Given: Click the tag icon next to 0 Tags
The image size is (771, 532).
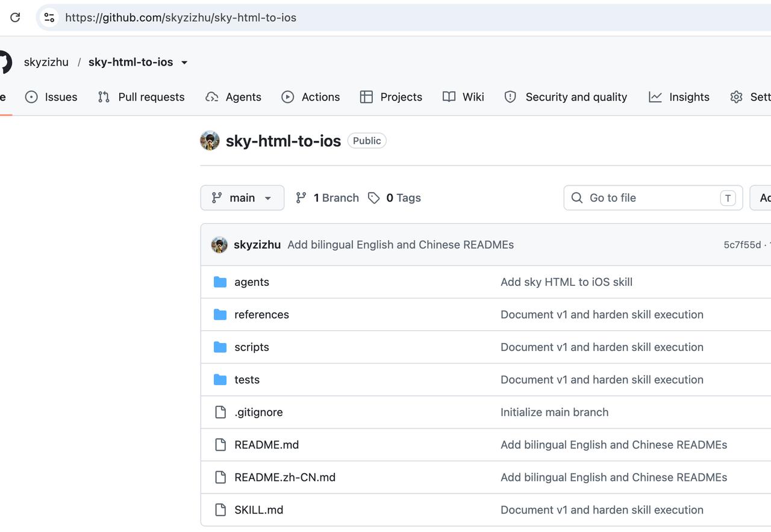Looking at the screenshot, I should tap(374, 198).
